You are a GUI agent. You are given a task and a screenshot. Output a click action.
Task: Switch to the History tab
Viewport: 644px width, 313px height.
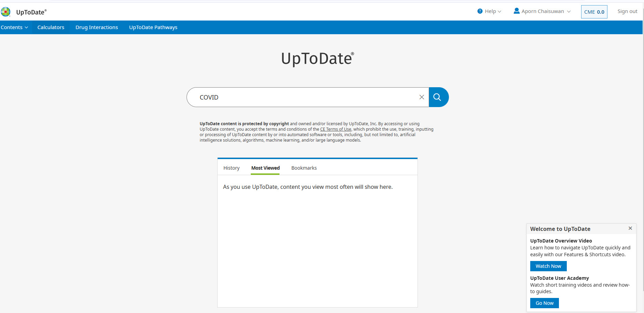231,168
